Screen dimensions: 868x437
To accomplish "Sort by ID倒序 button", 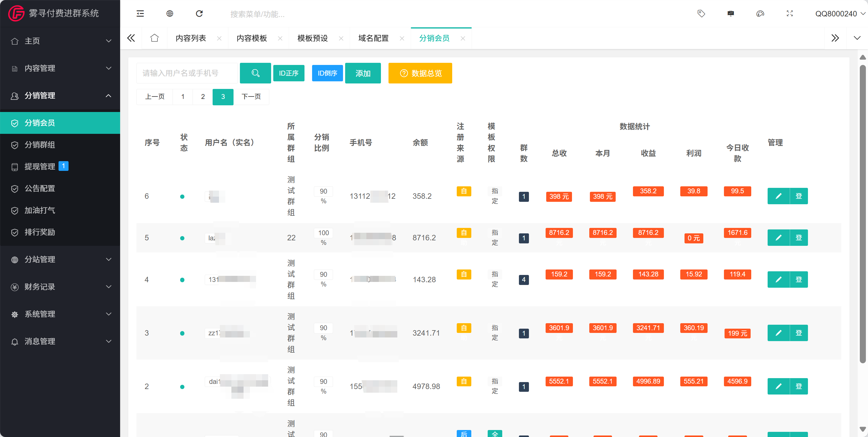I will pos(327,73).
